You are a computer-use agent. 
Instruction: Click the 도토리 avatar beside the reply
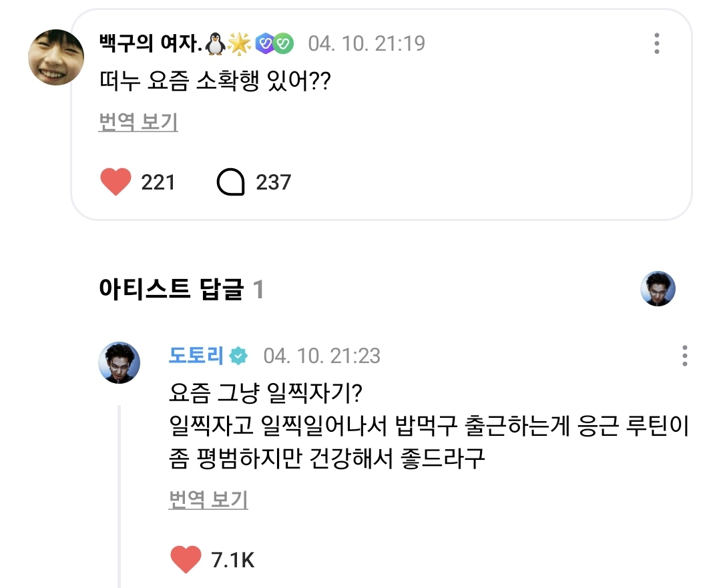[x=120, y=363]
